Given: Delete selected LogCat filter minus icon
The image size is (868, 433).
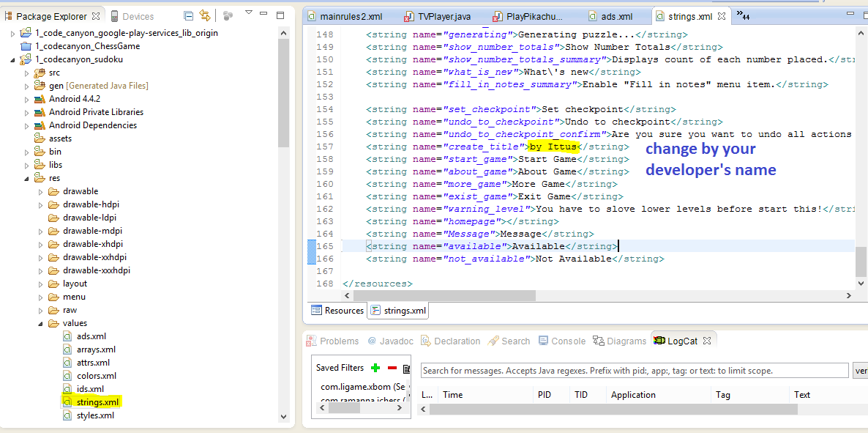Looking at the screenshot, I should click(392, 368).
